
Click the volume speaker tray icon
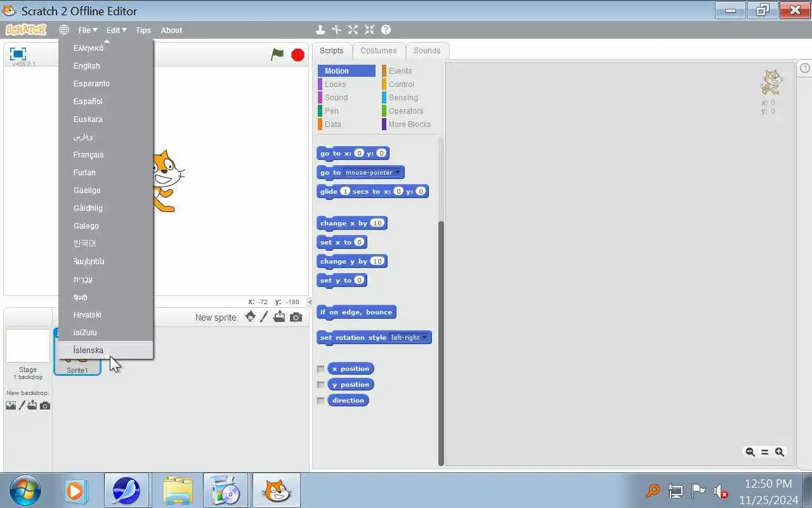point(720,491)
